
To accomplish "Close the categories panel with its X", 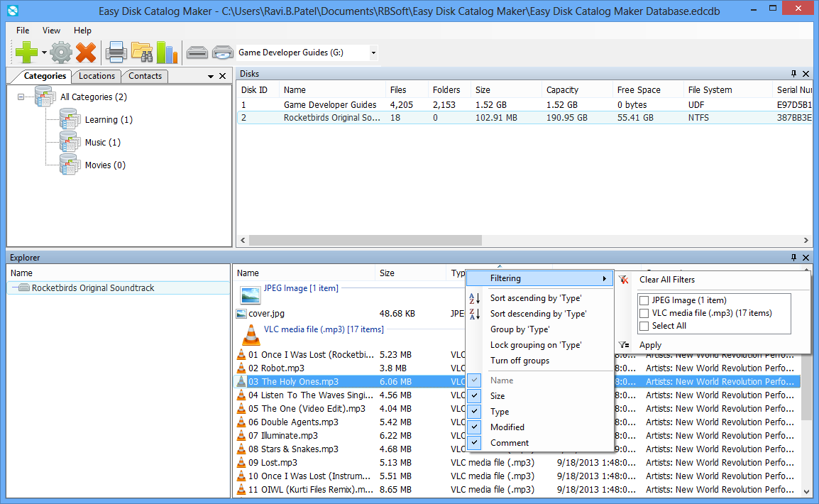I will point(223,76).
